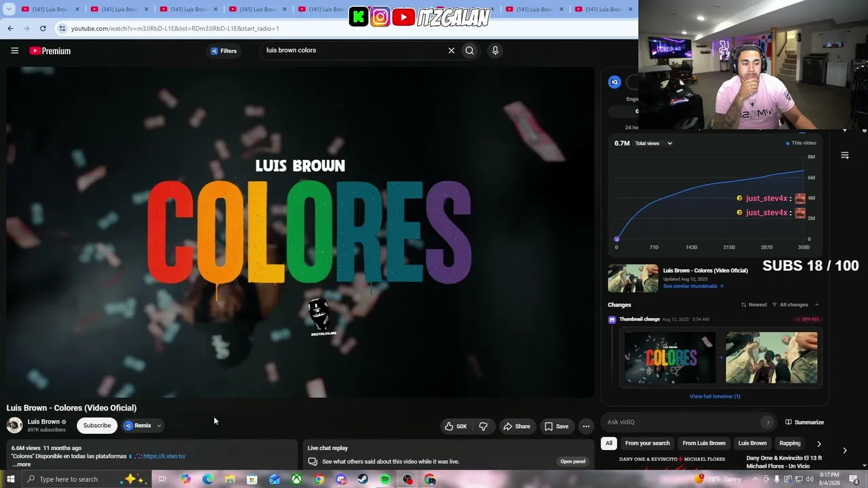Show hidden system tray icons

coord(755,479)
